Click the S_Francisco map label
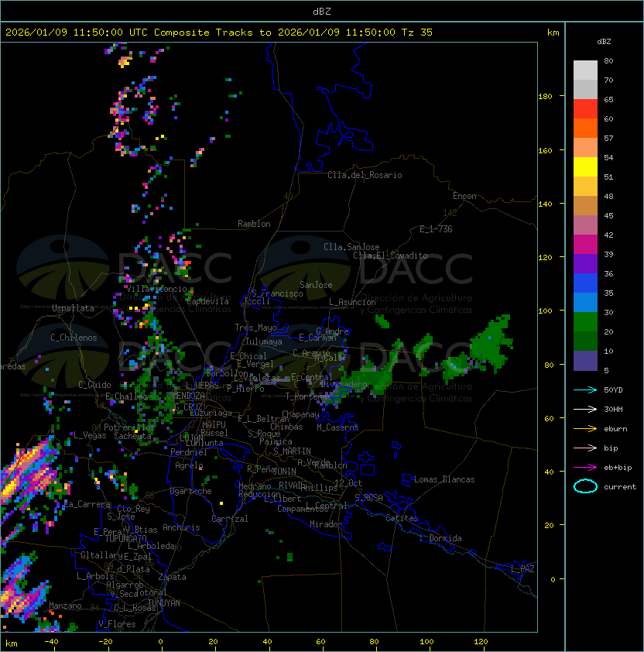The height and width of the screenshot is (652, 644). [277, 293]
